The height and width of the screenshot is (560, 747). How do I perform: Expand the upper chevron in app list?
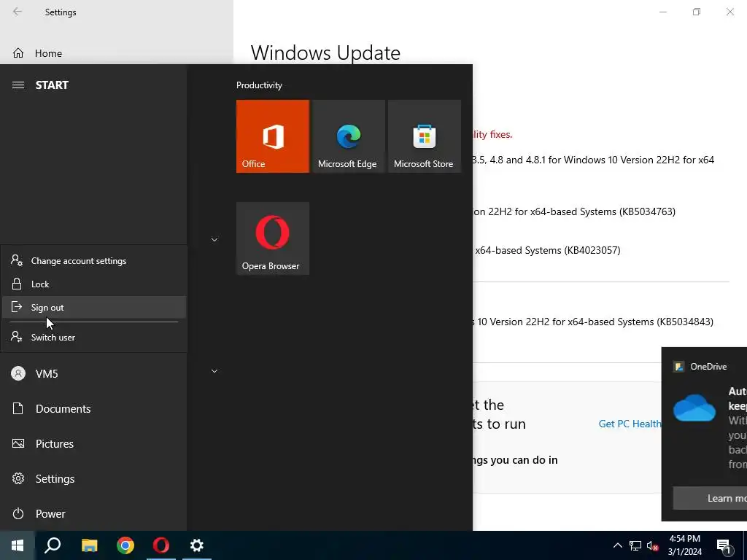pos(214,239)
